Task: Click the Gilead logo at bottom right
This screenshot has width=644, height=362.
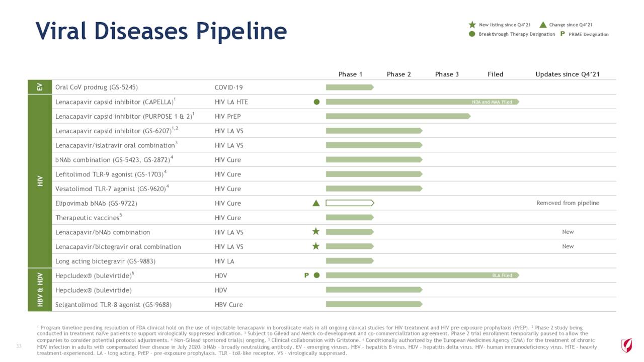Action: [627, 345]
